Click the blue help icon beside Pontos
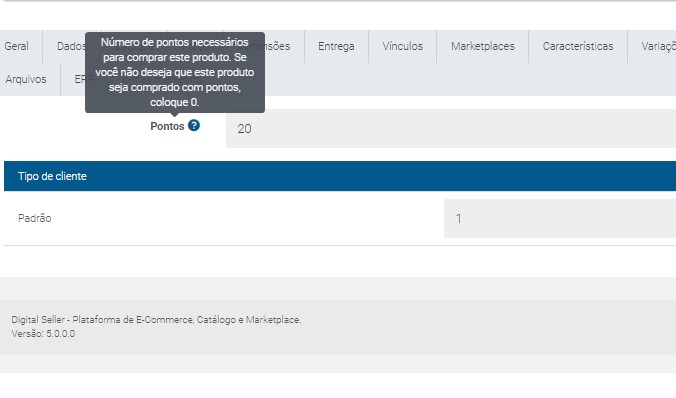The height and width of the screenshot is (398, 676). pyautogui.click(x=194, y=125)
